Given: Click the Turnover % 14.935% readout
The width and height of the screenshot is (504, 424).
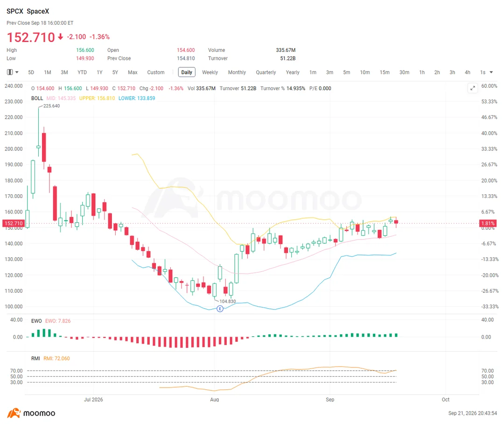Looking at the screenshot, I should click(283, 88).
